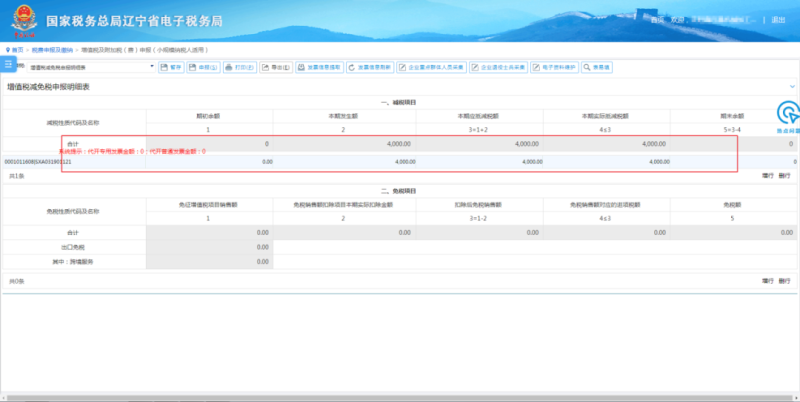Open the report form selection dropdown
This screenshot has width=800, height=402.
pos(91,67)
